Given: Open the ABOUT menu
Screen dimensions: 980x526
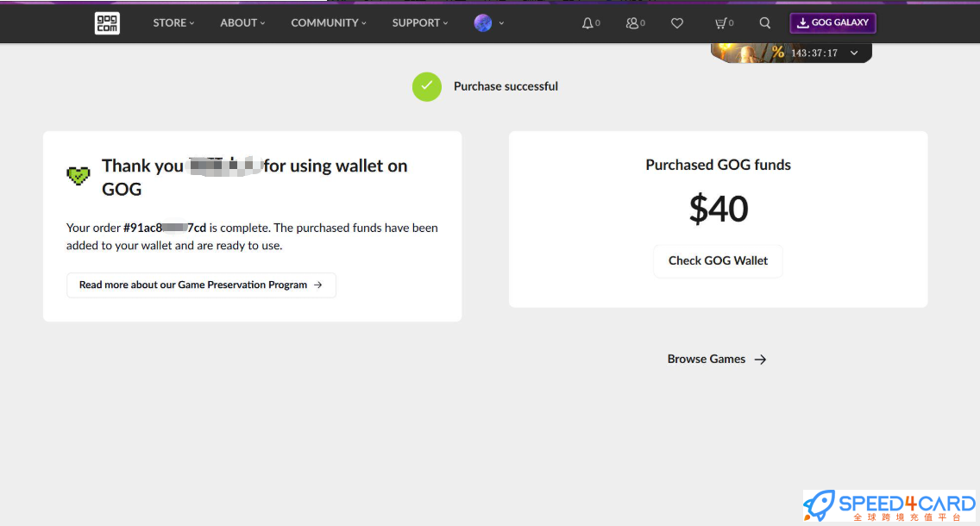Looking at the screenshot, I should point(242,23).
